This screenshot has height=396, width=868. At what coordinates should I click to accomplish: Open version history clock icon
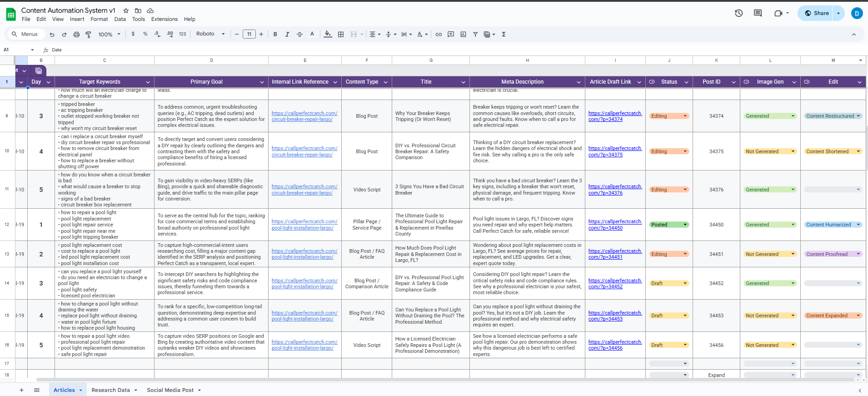739,13
